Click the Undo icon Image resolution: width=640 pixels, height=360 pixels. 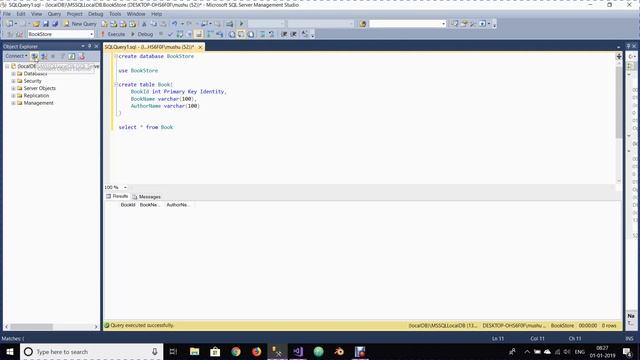[x=175, y=24]
